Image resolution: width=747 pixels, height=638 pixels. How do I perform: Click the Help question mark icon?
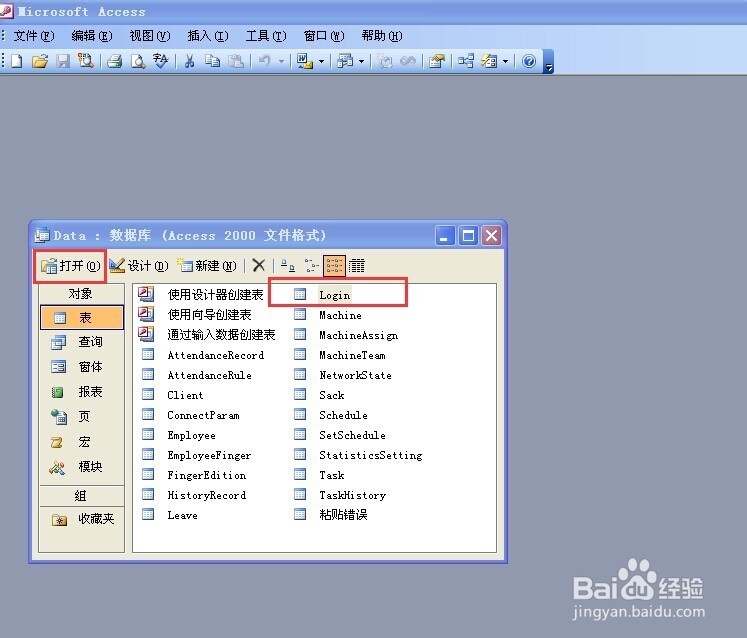coord(529,61)
